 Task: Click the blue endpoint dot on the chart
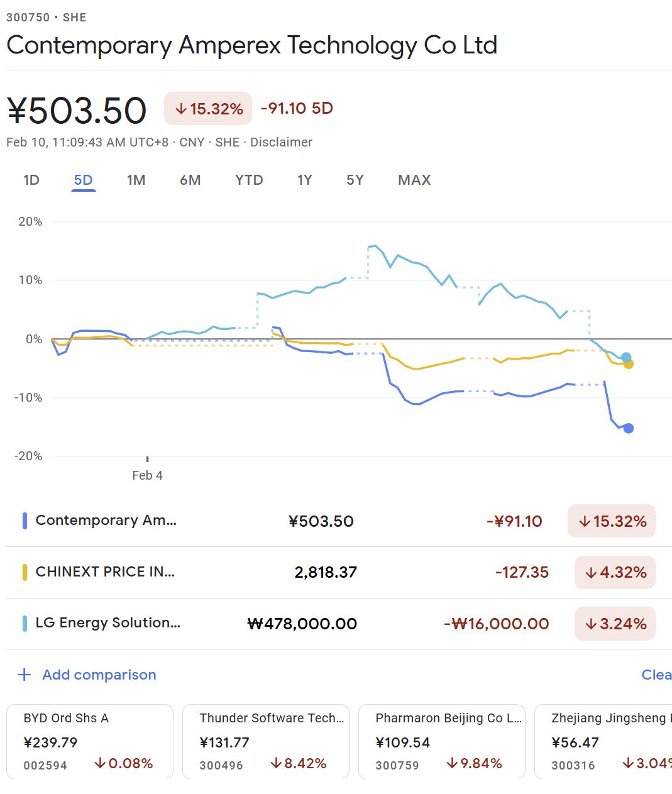[628, 428]
